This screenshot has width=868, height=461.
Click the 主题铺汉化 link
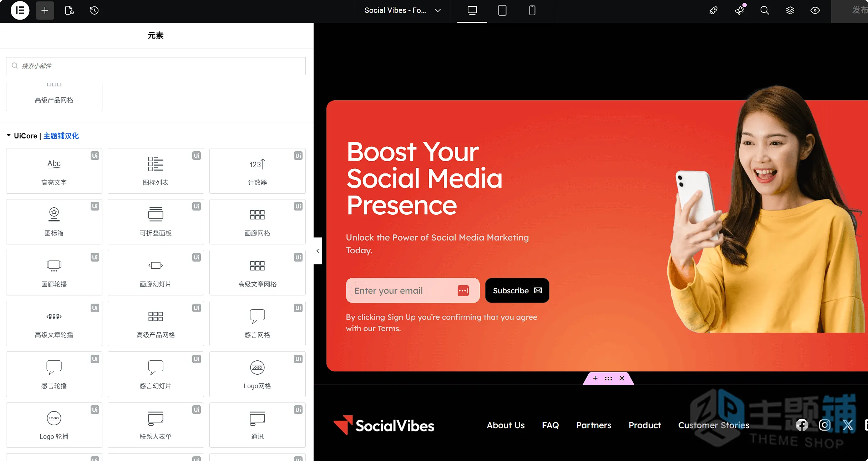[61, 136]
